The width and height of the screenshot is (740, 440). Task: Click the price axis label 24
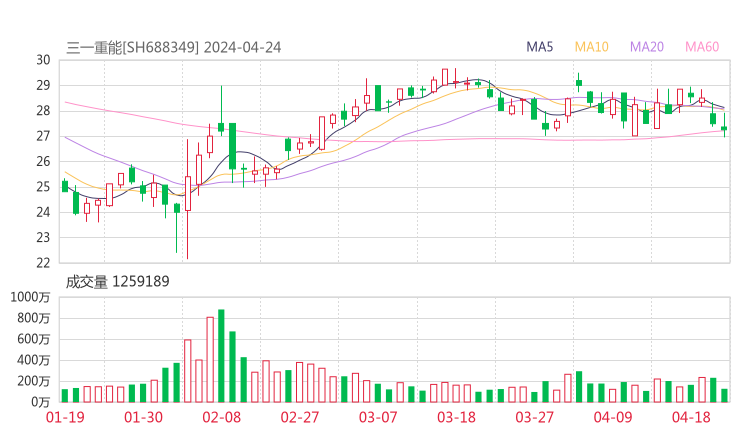pos(43,212)
